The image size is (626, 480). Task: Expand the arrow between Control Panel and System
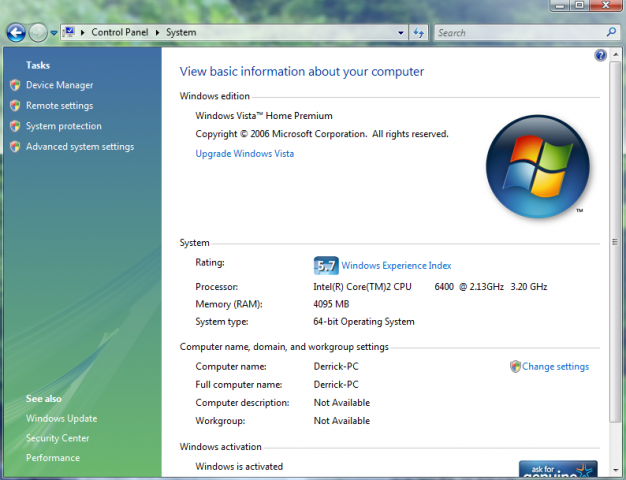[157, 33]
